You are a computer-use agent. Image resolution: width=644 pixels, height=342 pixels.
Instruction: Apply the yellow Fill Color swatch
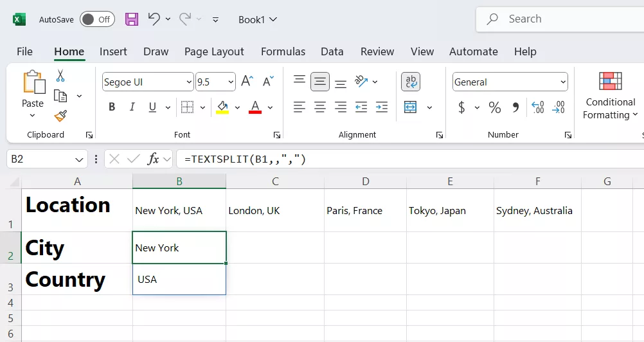click(222, 107)
